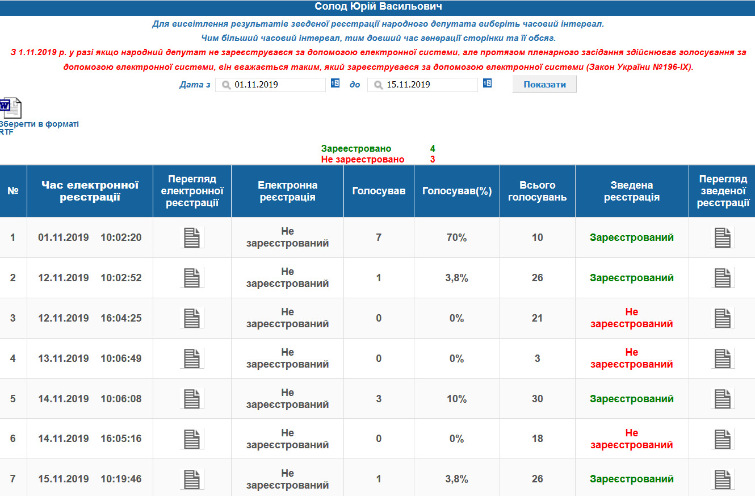Open electronic registration document for row 5
This screenshot has width=755, height=496.
191,398
